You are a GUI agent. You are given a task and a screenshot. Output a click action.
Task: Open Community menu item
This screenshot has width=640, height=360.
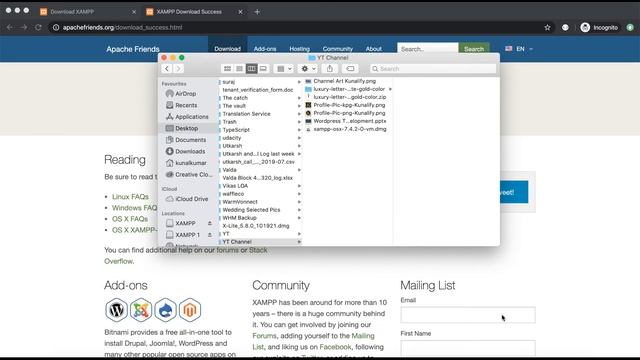tap(338, 49)
